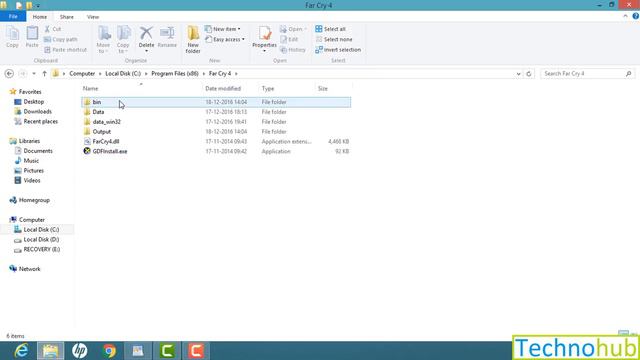Expand the breadcrumb arrow after Far Cry 4
640x360 pixels.
pos(236,73)
